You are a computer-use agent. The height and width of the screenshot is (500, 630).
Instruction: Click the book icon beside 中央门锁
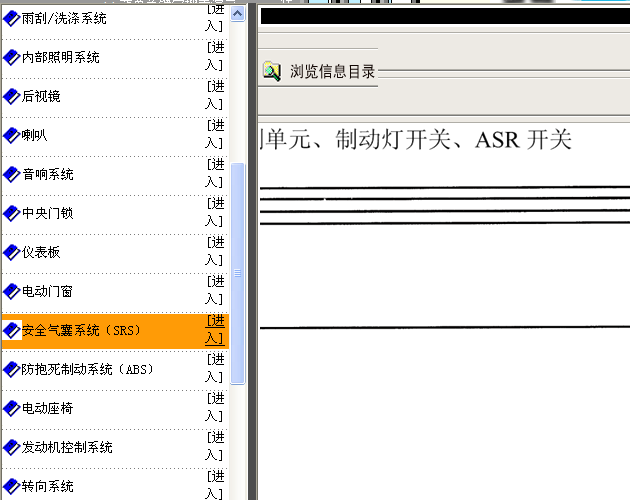coord(11,213)
